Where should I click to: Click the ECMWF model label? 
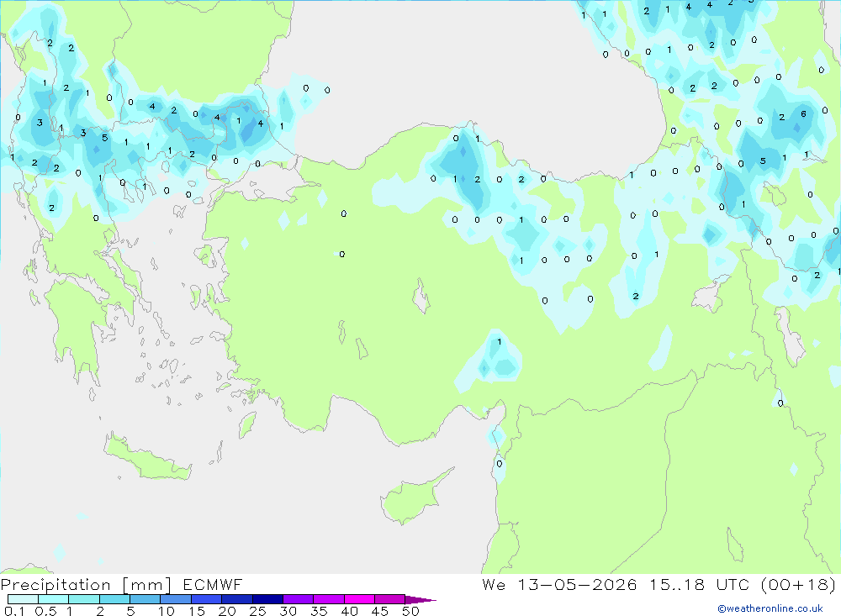[x=213, y=585]
